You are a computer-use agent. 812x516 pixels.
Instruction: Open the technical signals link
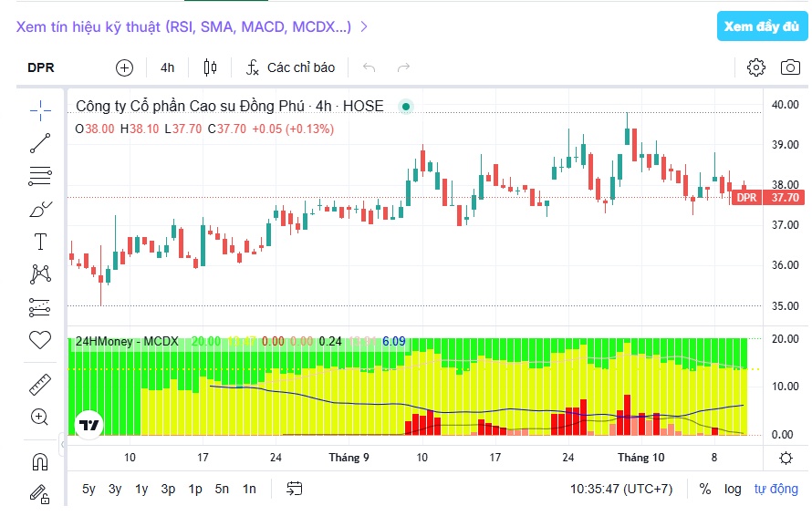[183, 27]
